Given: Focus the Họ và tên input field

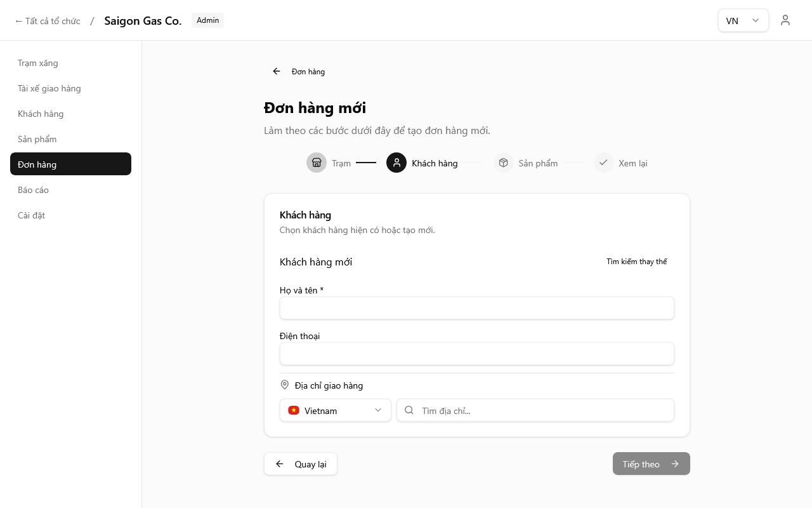Looking at the screenshot, I should 476,308.
